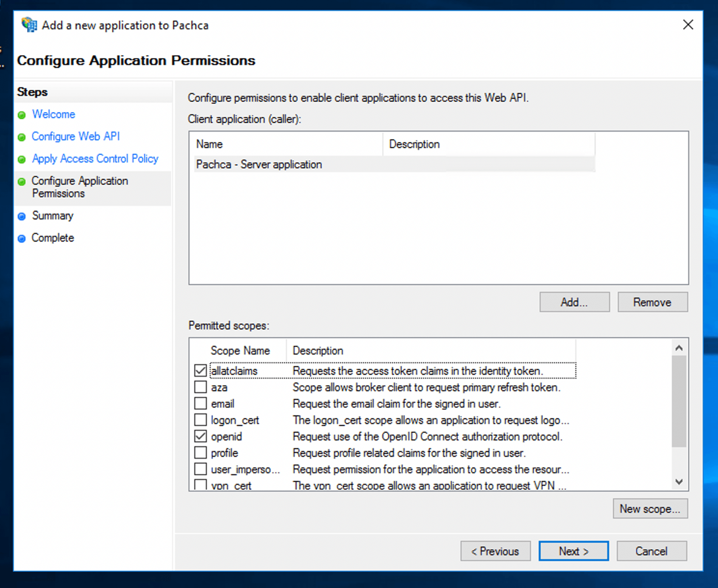Enable the email scope checkbox
718x588 pixels.
[x=200, y=403]
